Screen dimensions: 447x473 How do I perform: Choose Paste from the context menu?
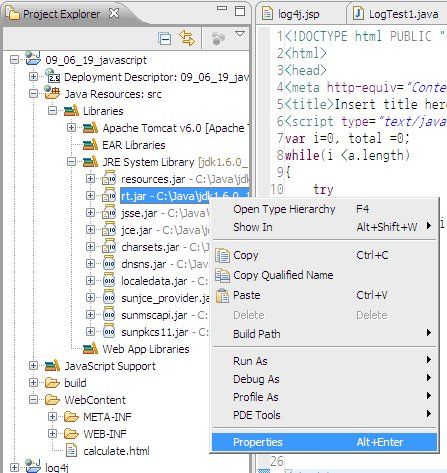325,295
